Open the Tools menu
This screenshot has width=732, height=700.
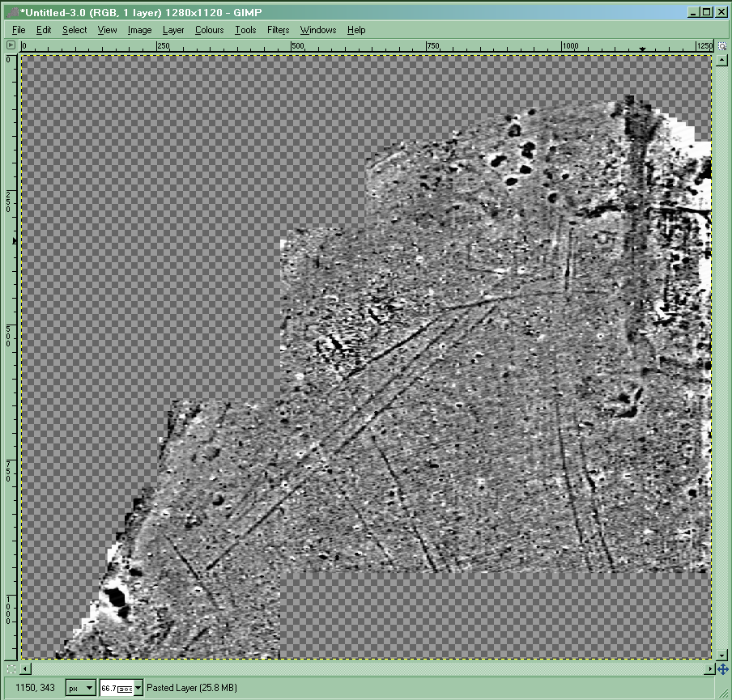[x=245, y=30]
